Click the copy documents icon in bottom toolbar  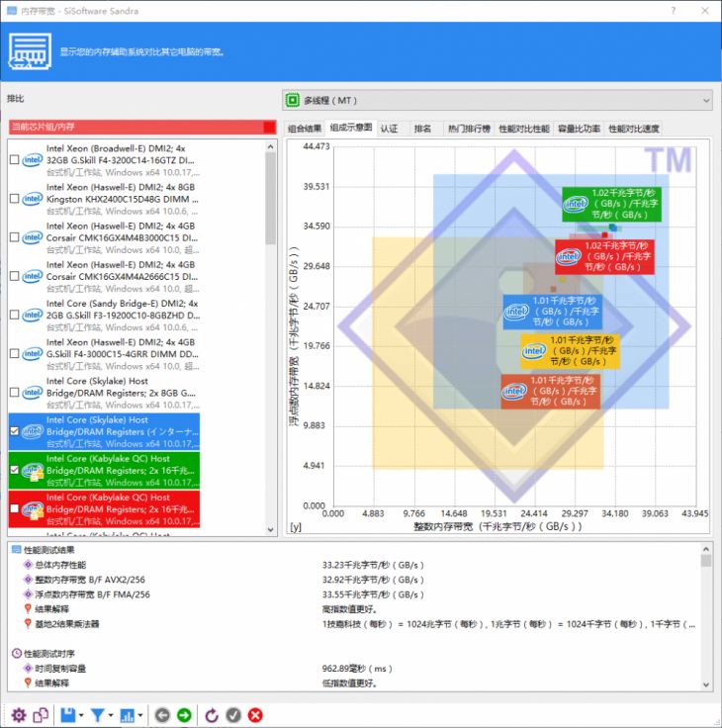pyautogui.click(x=41, y=714)
